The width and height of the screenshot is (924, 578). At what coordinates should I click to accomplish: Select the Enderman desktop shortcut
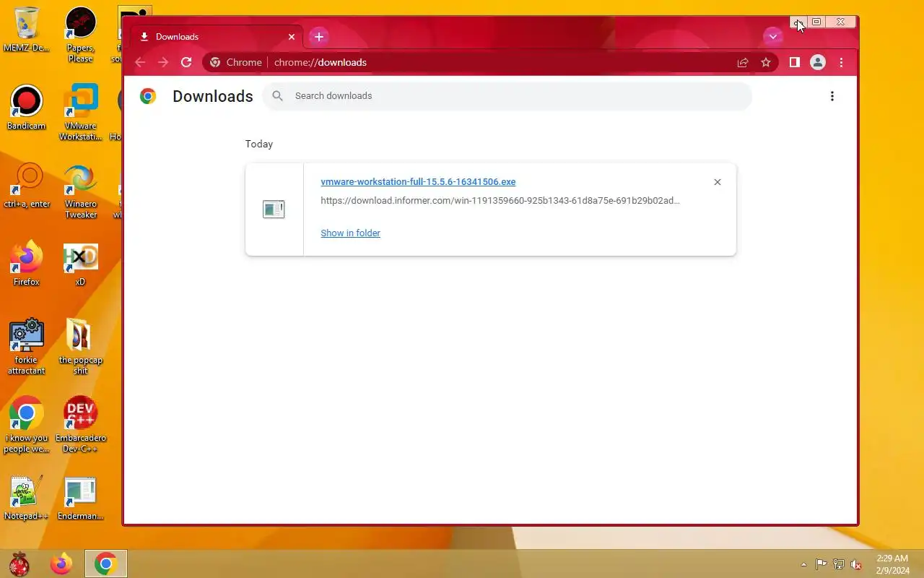tap(80, 499)
